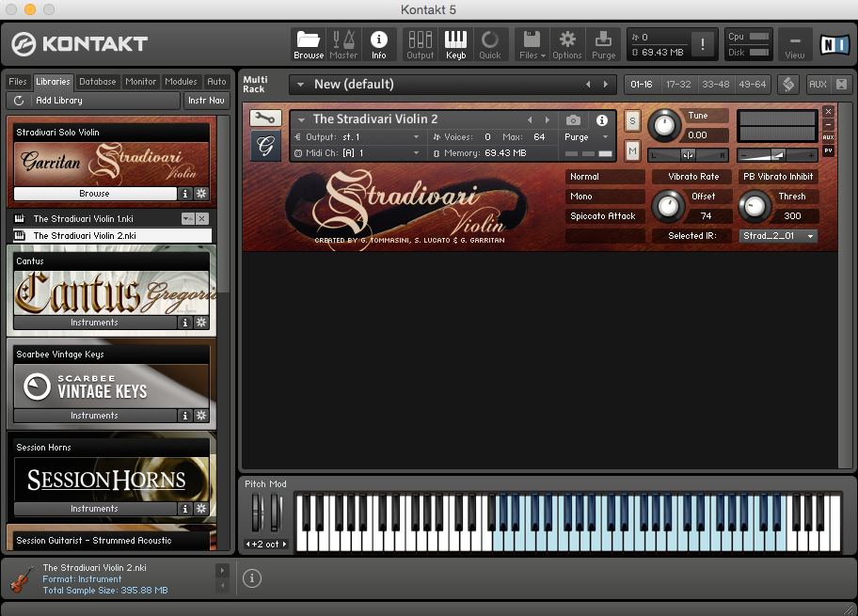The height and width of the screenshot is (616, 858).
Task: Toggle the Keyb on-screen keyboard
Action: 455,45
